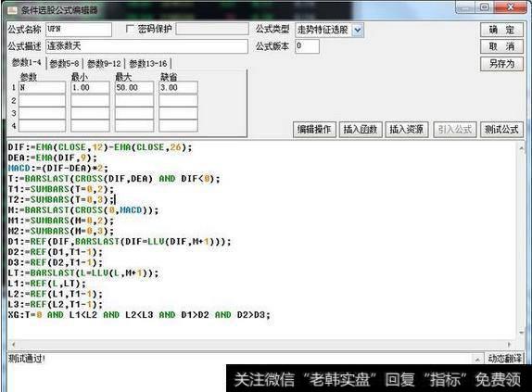
Task: Click the formula editor window title icon
Action: tap(12, 10)
